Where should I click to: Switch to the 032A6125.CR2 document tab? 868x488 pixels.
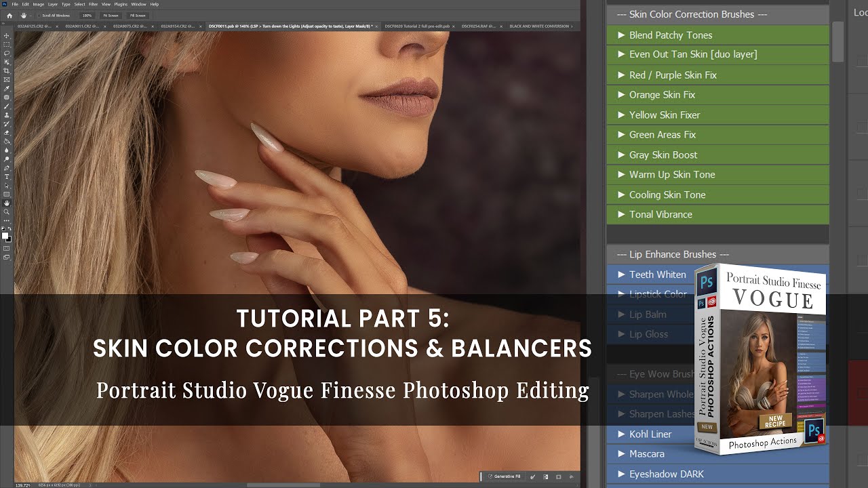[x=35, y=26]
